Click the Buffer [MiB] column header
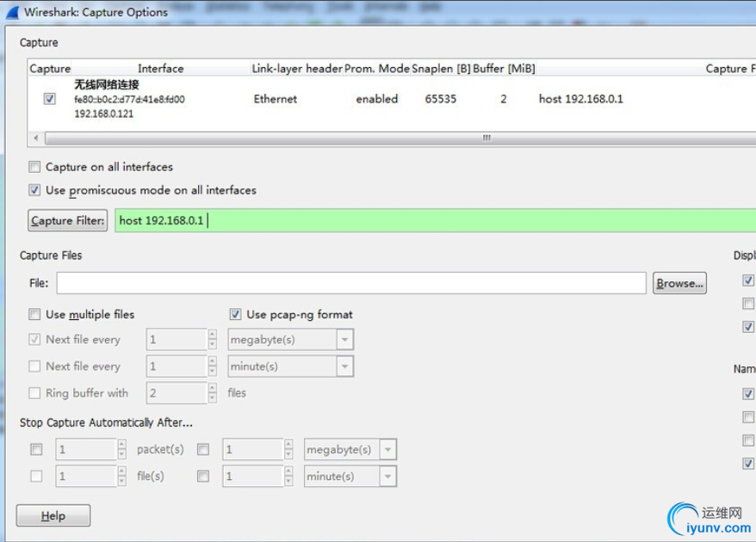756x542 pixels. tap(504, 69)
